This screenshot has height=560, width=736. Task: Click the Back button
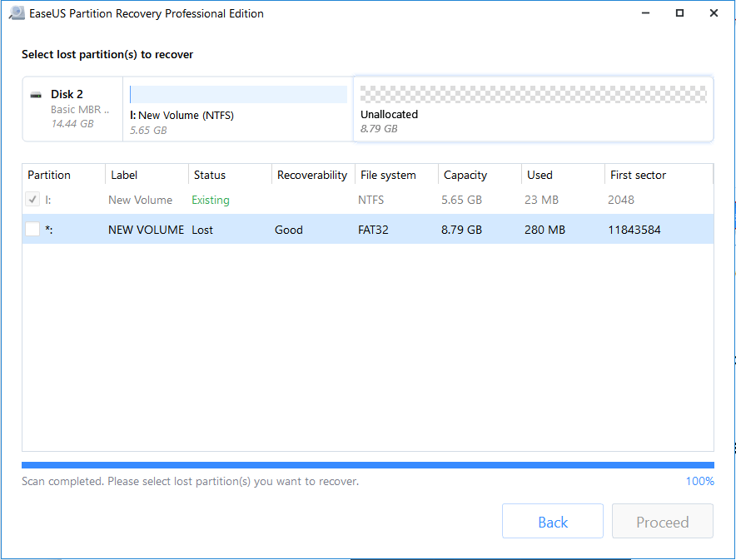coord(552,521)
